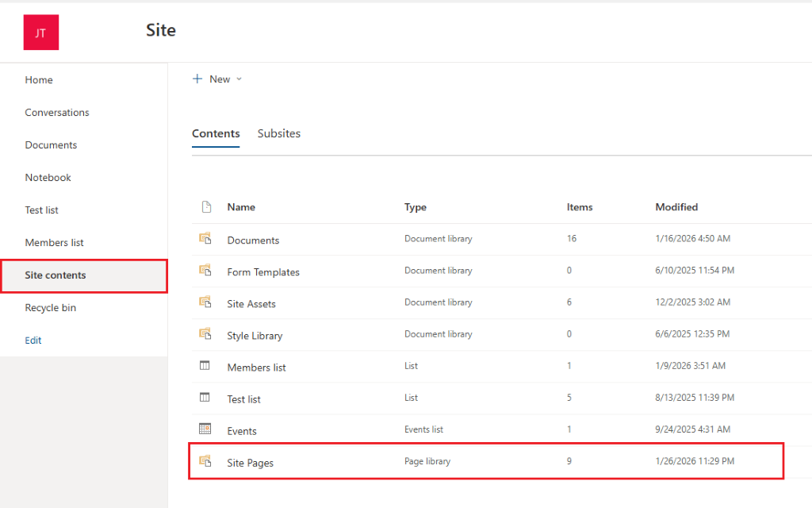
Task: Click modified date '12/2/2025 3:02 AM'
Action: pos(692,302)
